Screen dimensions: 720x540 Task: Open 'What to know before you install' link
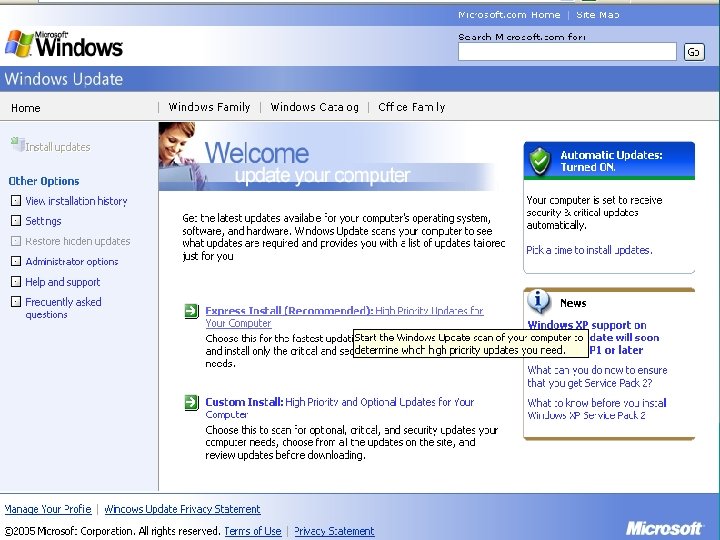click(597, 409)
